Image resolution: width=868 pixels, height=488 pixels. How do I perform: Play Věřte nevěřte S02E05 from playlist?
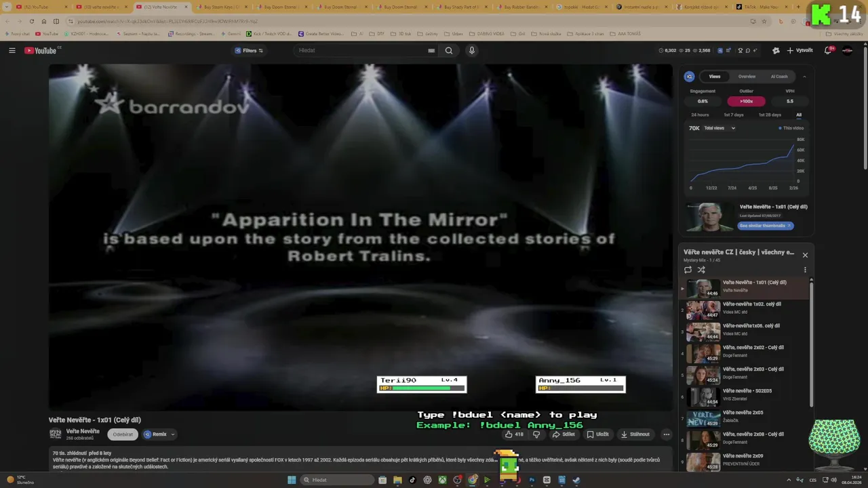click(x=745, y=396)
